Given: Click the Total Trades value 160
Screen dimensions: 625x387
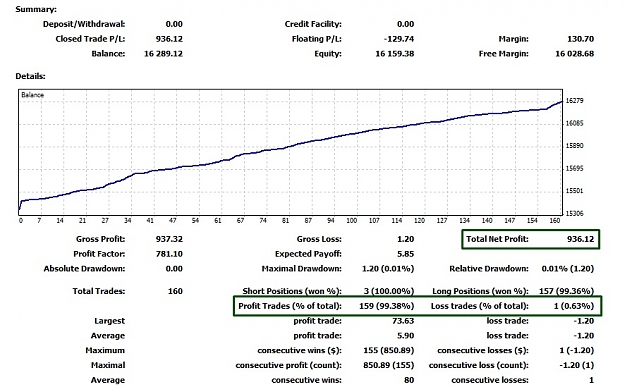Looking at the screenshot, I should tap(175, 291).
